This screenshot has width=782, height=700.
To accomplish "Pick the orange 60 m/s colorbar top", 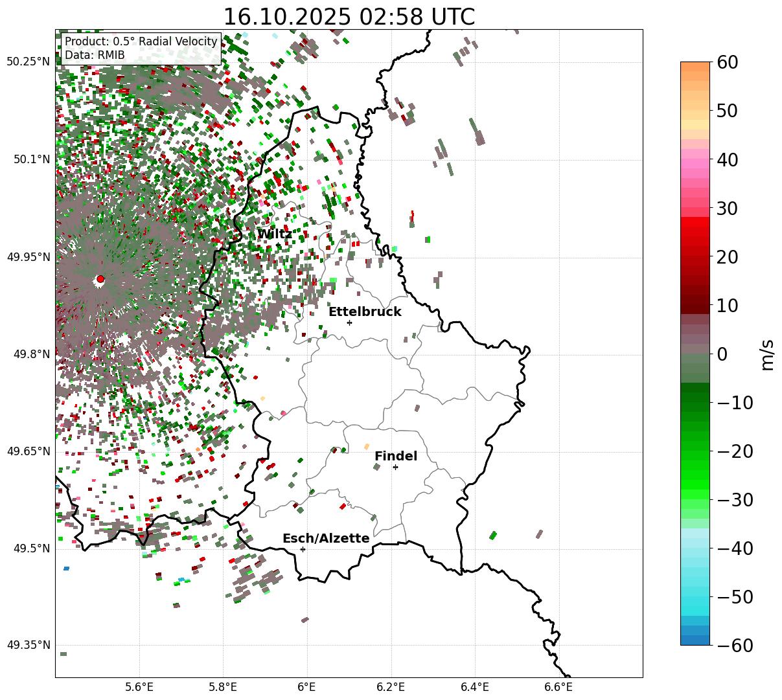I will pos(695,66).
